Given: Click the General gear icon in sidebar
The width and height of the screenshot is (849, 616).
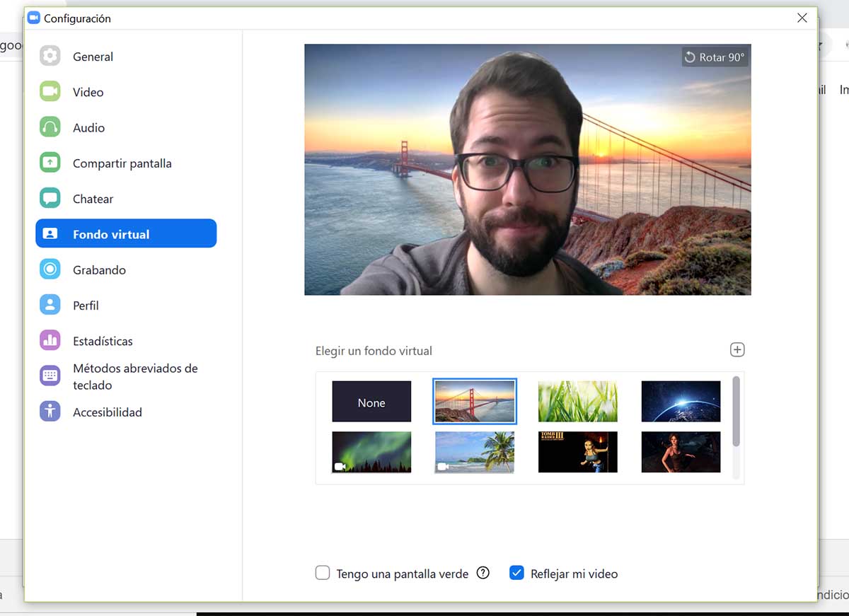Looking at the screenshot, I should (50, 56).
